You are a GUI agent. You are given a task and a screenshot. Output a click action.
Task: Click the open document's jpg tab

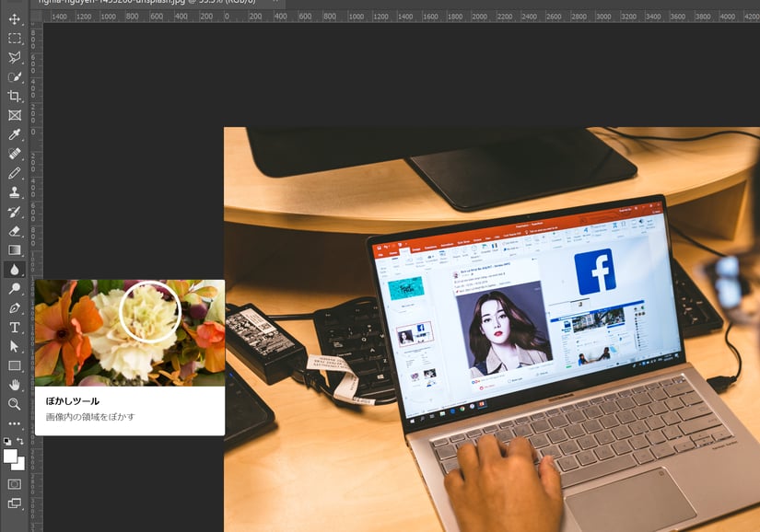(147, 3)
